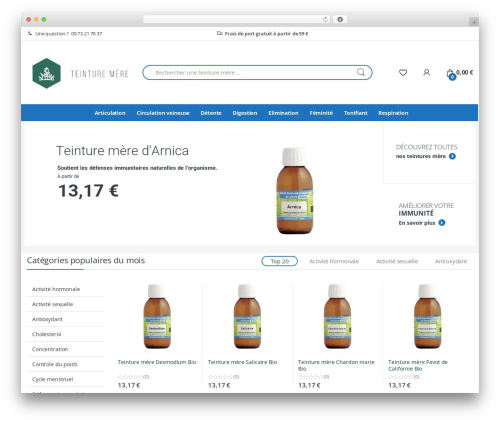Screen dimensions: 500x423
Task: Open Activité sexuelle in sidebar list
Action: 53,304
